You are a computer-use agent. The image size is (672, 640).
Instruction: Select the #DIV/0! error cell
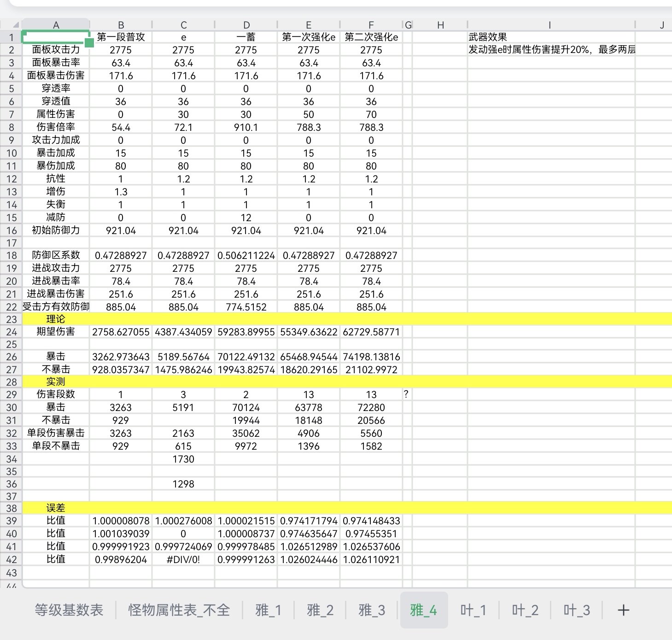tap(183, 559)
